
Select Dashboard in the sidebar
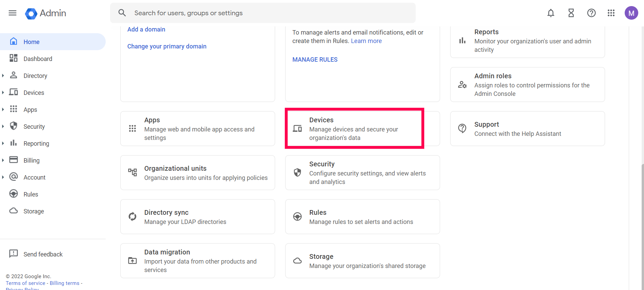(x=38, y=59)
